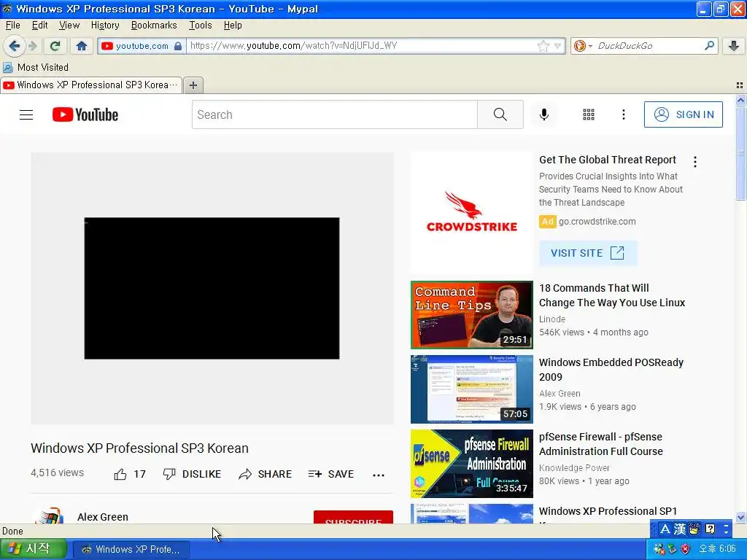Image resolution: width=747 pixels, height=560 pixels.
Task: Click the magnifier in the DuckDuckGo search box
Action: coord(709,46)
